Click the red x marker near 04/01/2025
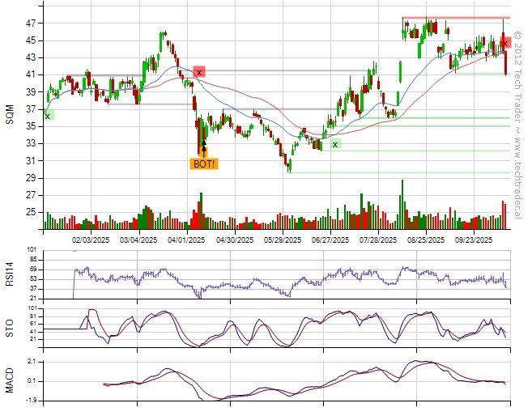 pos(199,72)
